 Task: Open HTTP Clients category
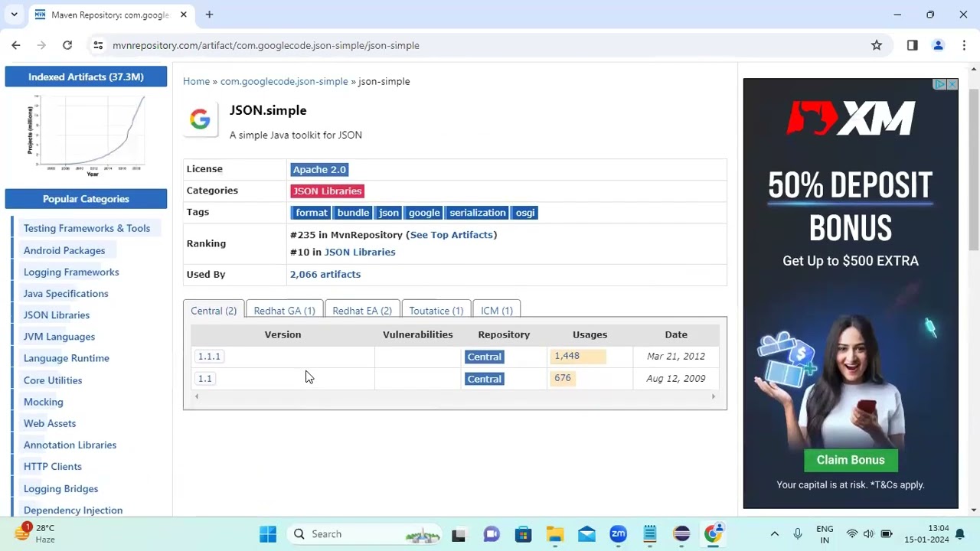[53, 466]
